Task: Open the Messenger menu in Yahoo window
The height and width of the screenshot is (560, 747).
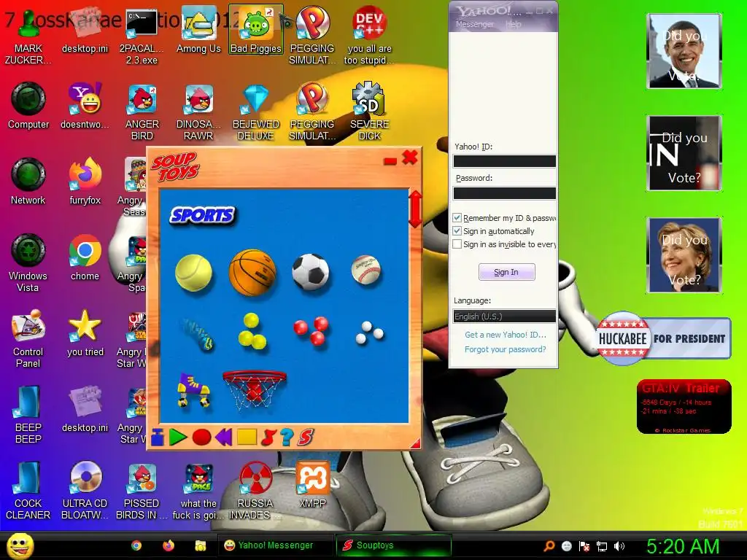Action: click(x=474, y=24)
